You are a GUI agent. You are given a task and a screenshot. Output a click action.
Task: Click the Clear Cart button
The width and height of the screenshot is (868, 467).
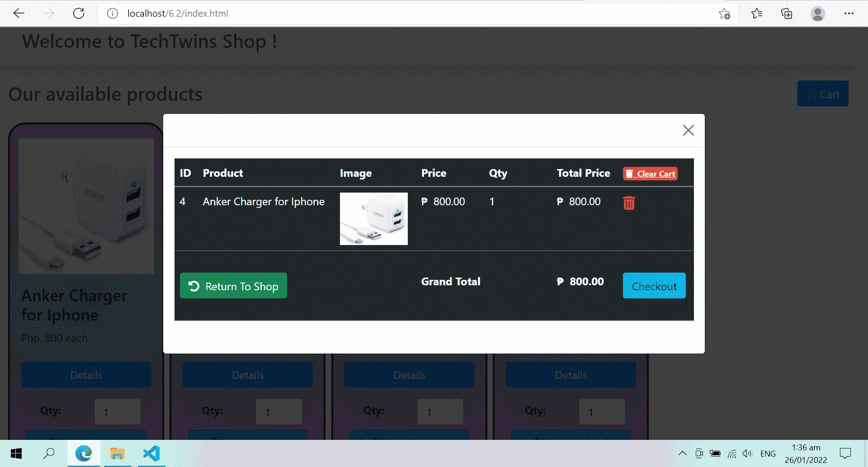tap(650, 174)
